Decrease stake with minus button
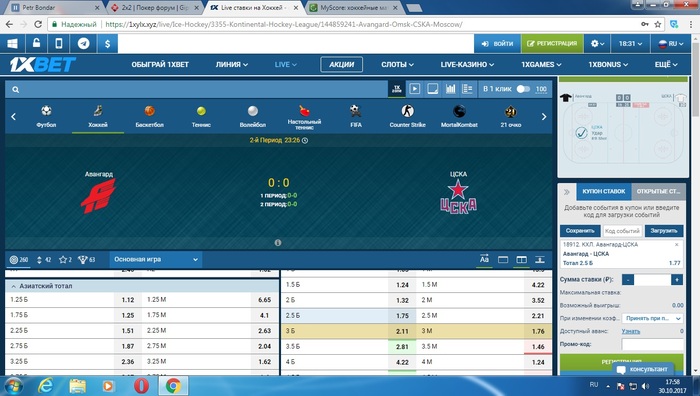Viewport: 700px width, 396px height. [628, 279]
